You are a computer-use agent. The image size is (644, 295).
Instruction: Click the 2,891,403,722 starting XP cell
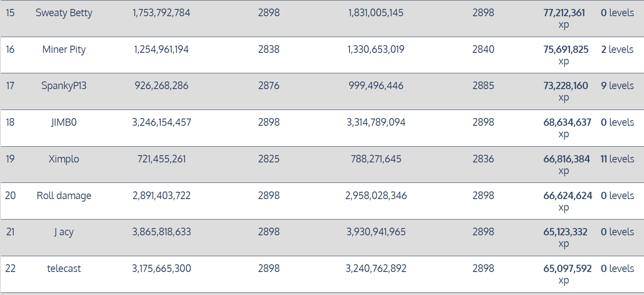pos(162,196)
